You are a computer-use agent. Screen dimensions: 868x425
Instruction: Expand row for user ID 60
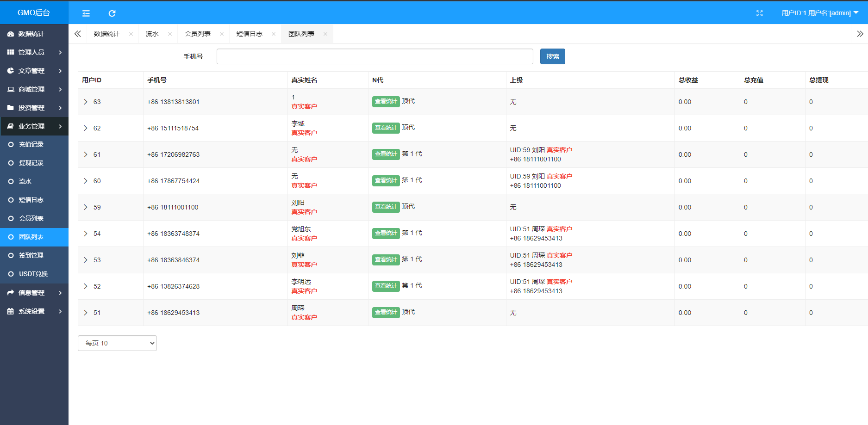86,181
